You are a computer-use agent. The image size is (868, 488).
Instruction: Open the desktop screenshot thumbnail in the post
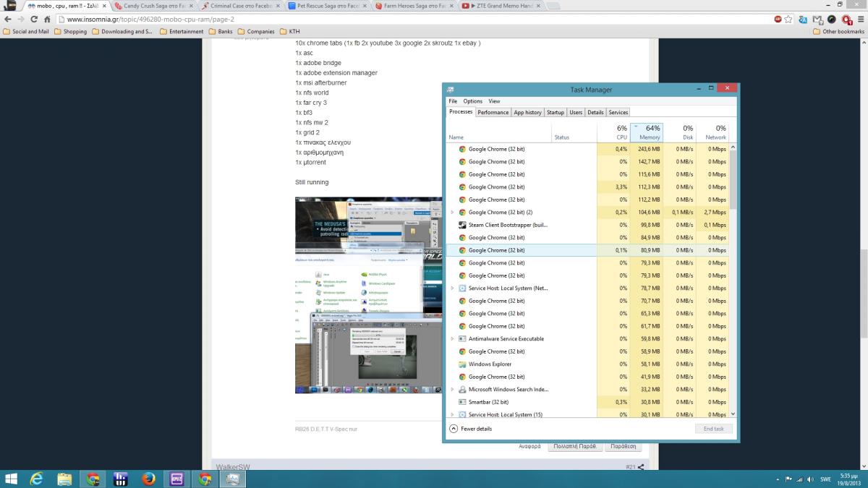(x=368, y=295)
